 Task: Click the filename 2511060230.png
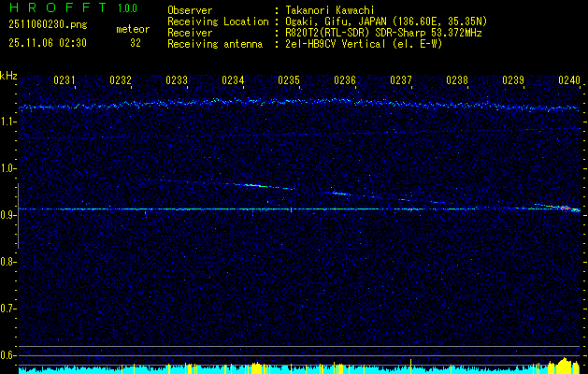click(x=48, y=25)
